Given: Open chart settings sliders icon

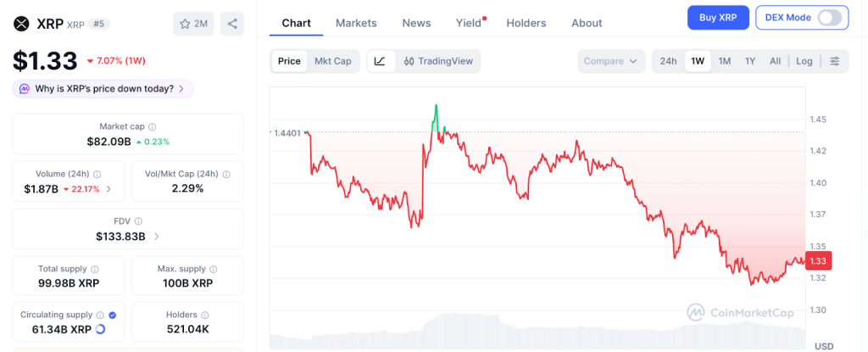Looking at the screenshot, I should click(x=835, y=61).
